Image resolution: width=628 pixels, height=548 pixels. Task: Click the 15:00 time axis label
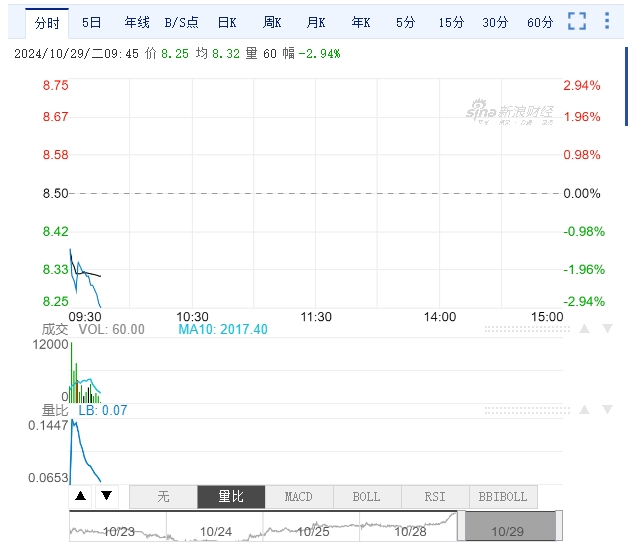547,317
